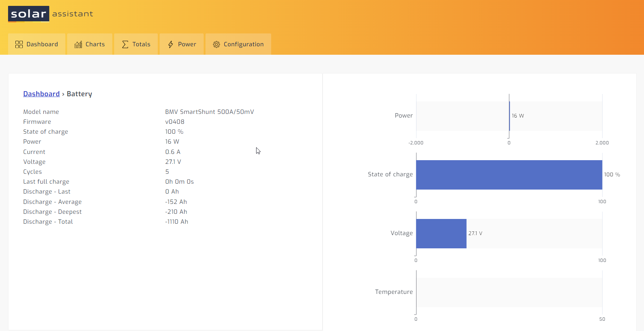Viewport: 644px width, 331px height.
Task: Click the 50 tick on Temperature chart
Action: [602, 319]
